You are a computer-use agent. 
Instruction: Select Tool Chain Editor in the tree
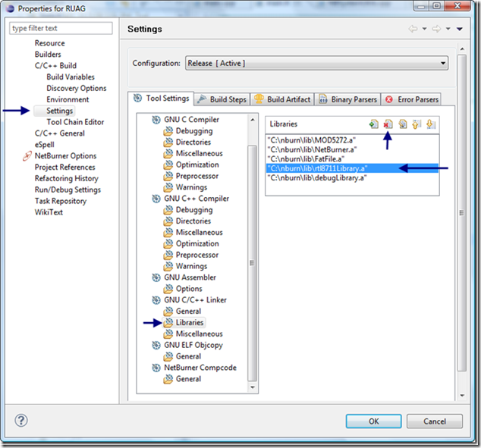[75, 122]
